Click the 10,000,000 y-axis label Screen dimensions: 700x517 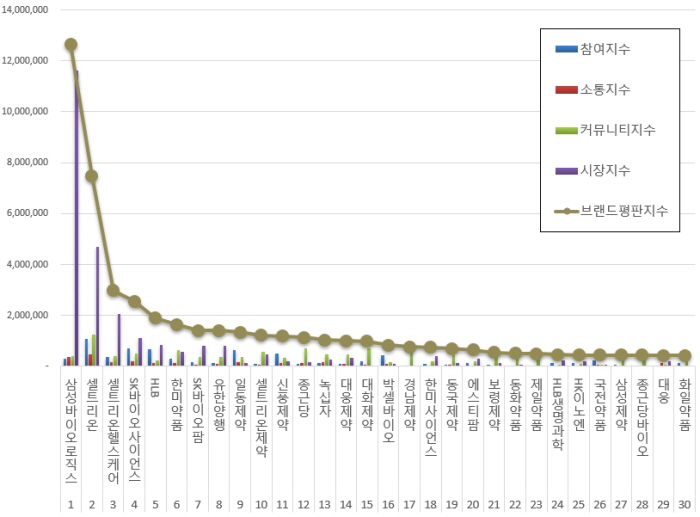click(x=25, y=112)
